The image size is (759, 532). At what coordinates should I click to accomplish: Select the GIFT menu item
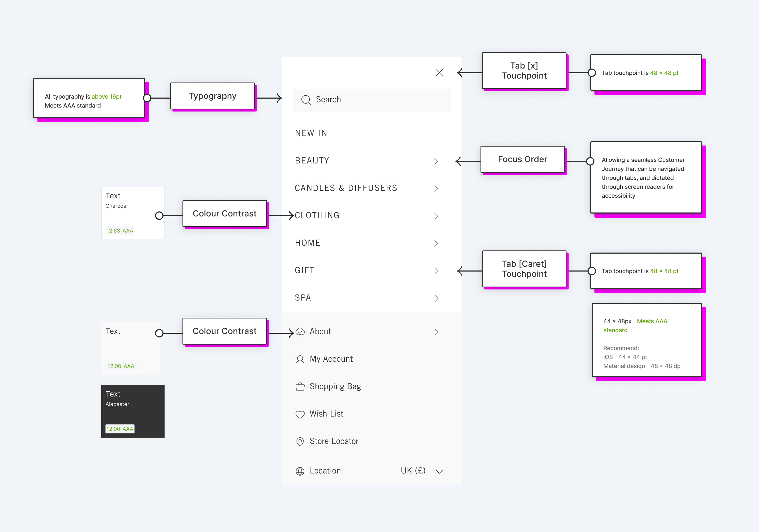point(304,270)
